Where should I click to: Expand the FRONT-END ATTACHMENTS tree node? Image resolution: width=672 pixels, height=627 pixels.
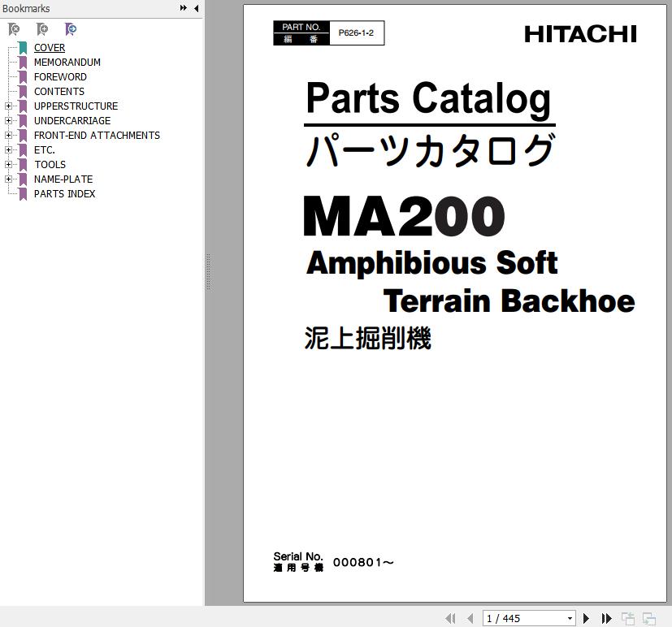tap(8, 136)
